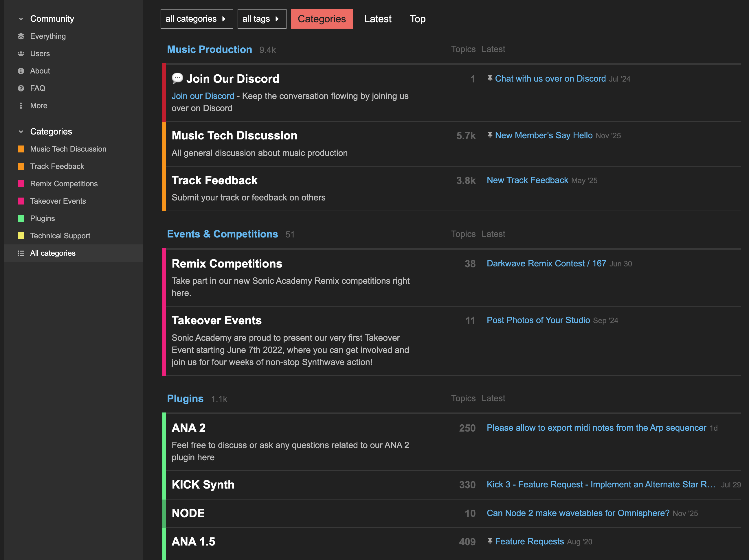Open the Takeover Events subcategory title
The image size is (749, 560).
point(216,320)
